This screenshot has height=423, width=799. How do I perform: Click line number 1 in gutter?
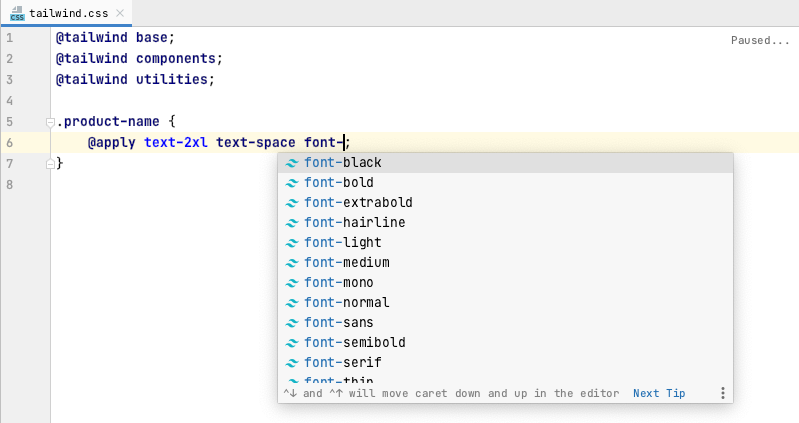pyautogui.click(x=9, y=38)
